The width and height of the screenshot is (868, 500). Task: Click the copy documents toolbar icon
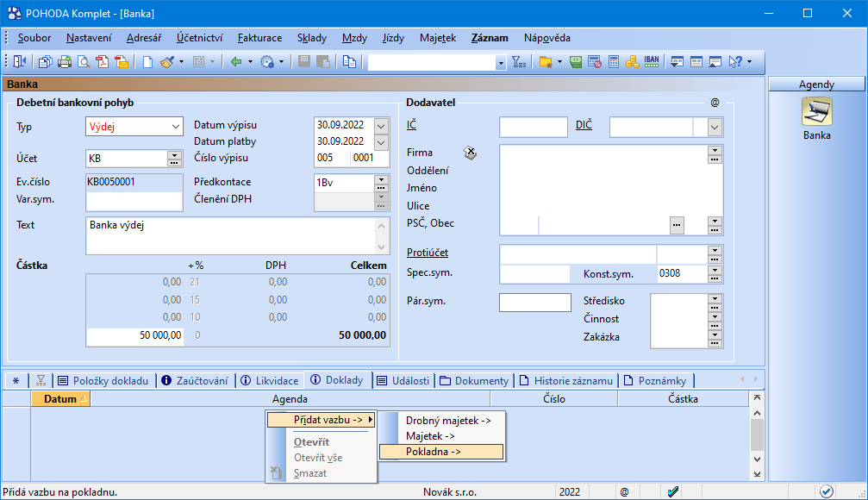[x=45, y=62]
